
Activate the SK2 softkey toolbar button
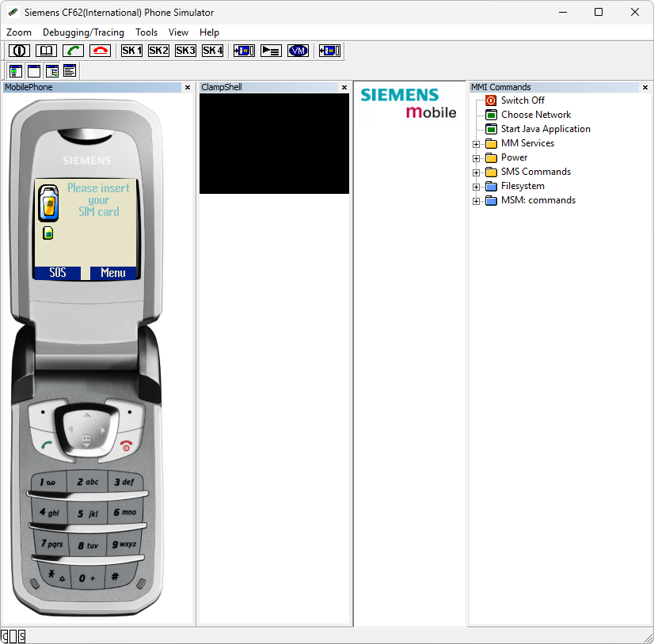tap(158, 51)
